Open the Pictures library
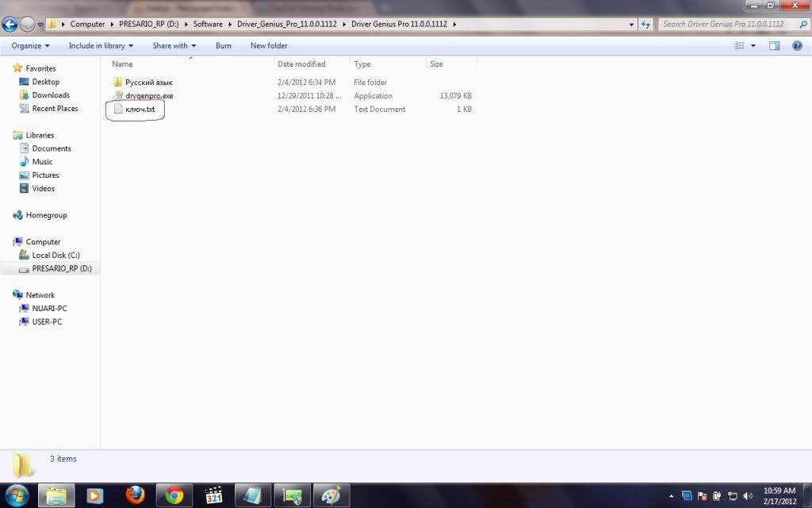This screenshot has height=508, width=812. click(45, 175)
